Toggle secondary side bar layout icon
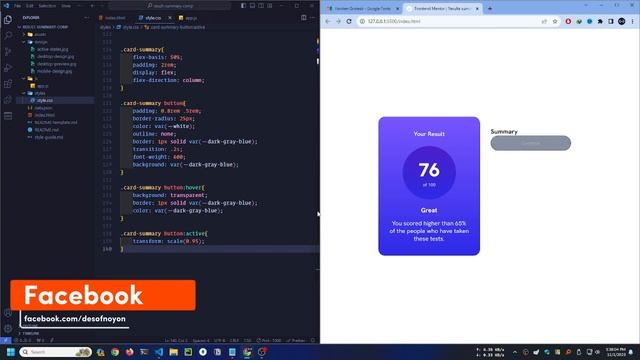The height and width of the screenshot is (360, 640). click(x=261, y=6)
